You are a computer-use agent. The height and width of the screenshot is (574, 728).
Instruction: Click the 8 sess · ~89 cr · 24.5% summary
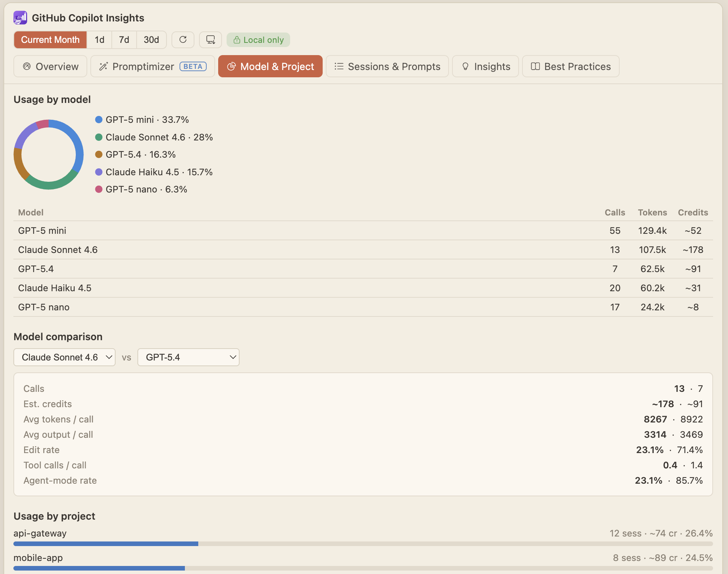(663, 558)
